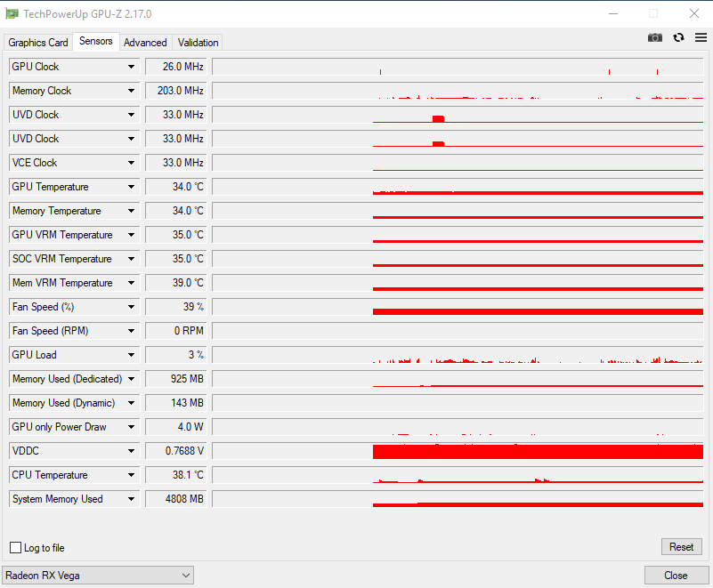Click the GPU-Z title bar app icon
This screenshot has width=713, height=588.
(x=12, y=13)
